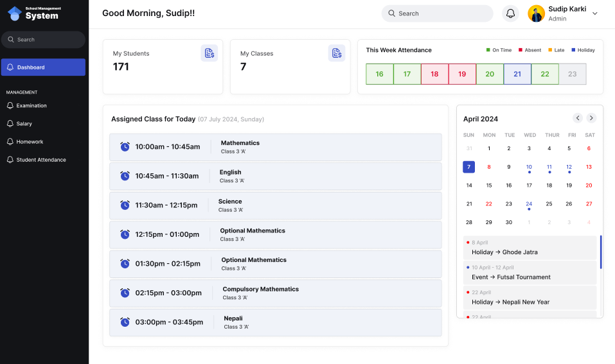The width and height of the screenshot is (615, 364).
Task: Click the notification bell in header
Action: 510,13
